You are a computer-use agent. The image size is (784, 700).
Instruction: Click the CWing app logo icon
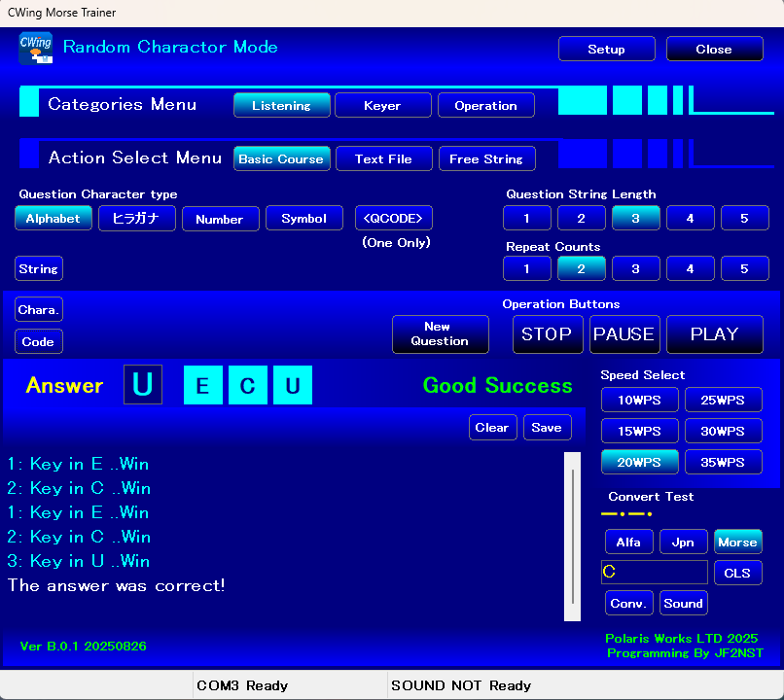pos(36,49)
